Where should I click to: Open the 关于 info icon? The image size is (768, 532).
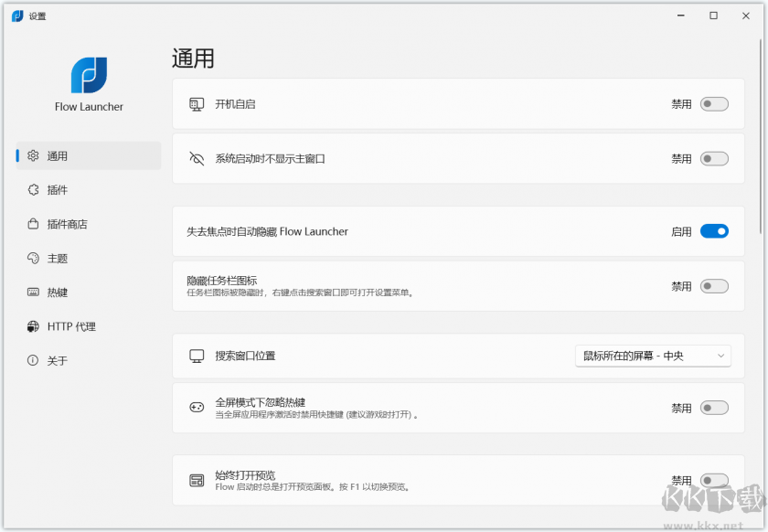(33, 360)
